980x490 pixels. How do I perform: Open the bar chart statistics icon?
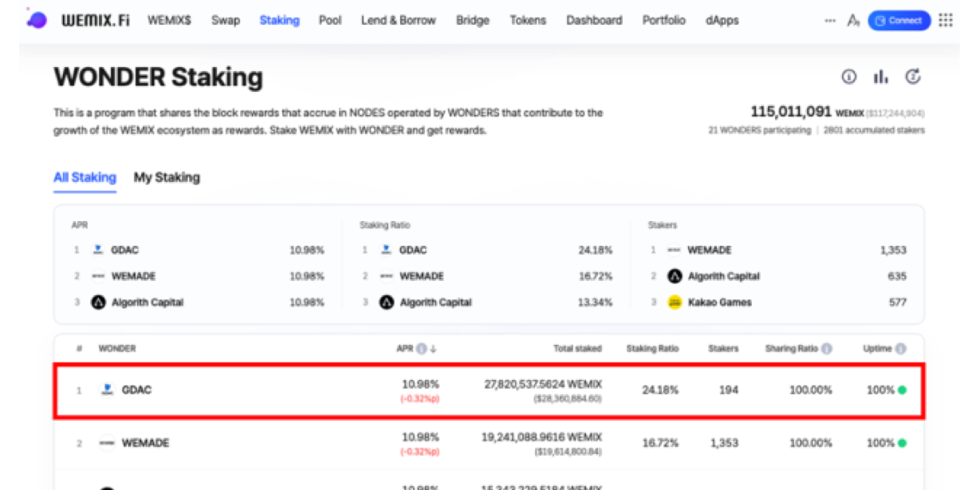(881, 77)
